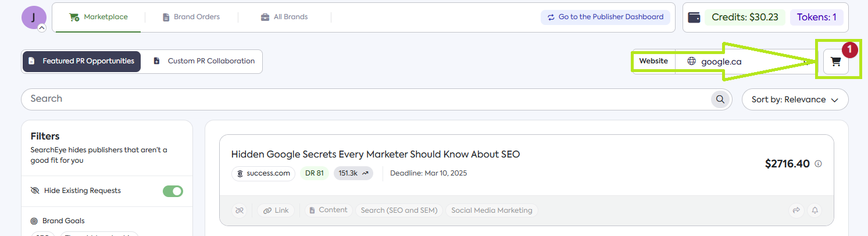Click the price info icon beside $2716.40
Image resolution: width=868 pixels, height=236 pixels.
(x=819, y=164)
